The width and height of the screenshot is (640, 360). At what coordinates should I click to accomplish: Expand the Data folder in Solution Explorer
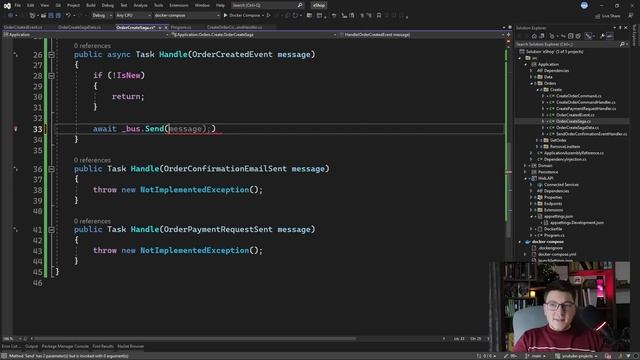(532, 77)
